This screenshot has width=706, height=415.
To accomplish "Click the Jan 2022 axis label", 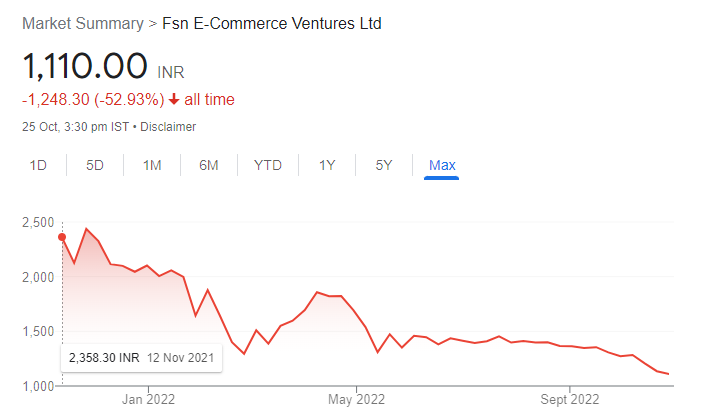I will [148, 399].
